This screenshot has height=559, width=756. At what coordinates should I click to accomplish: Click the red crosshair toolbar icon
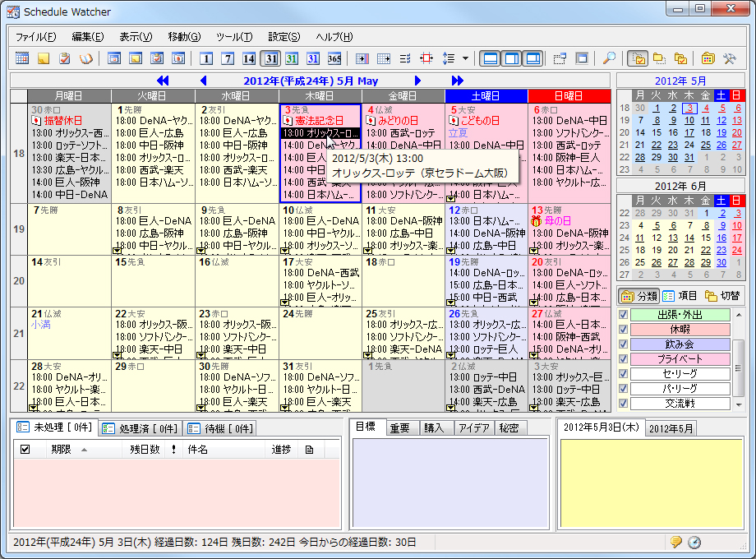pos(427,59)
